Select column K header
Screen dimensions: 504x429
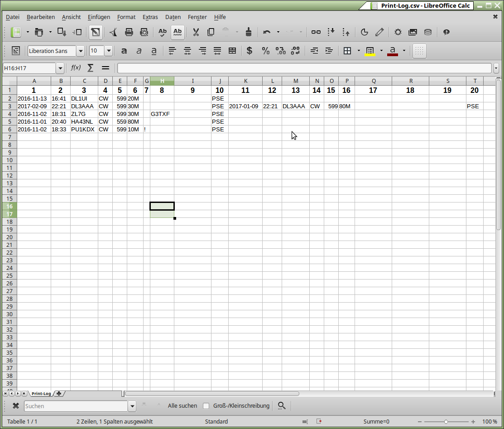pos(245,81)
